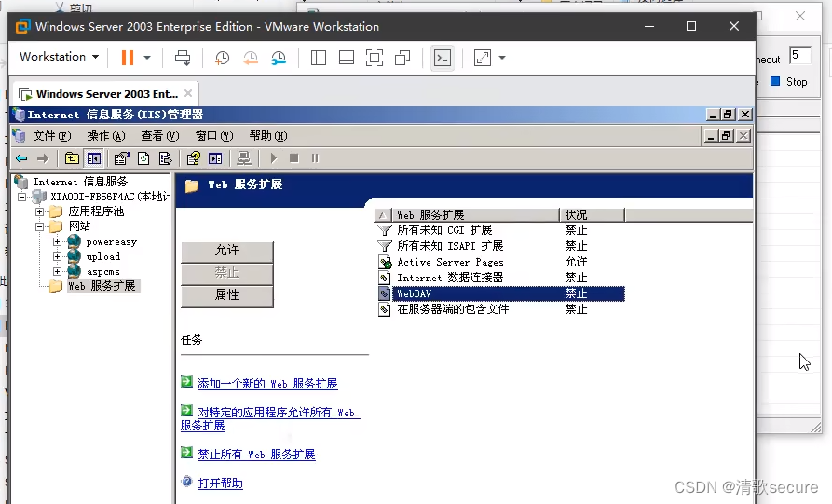Select the Internet 信息服务 root node
Screen dimensions: 832x504
(79, 182)
